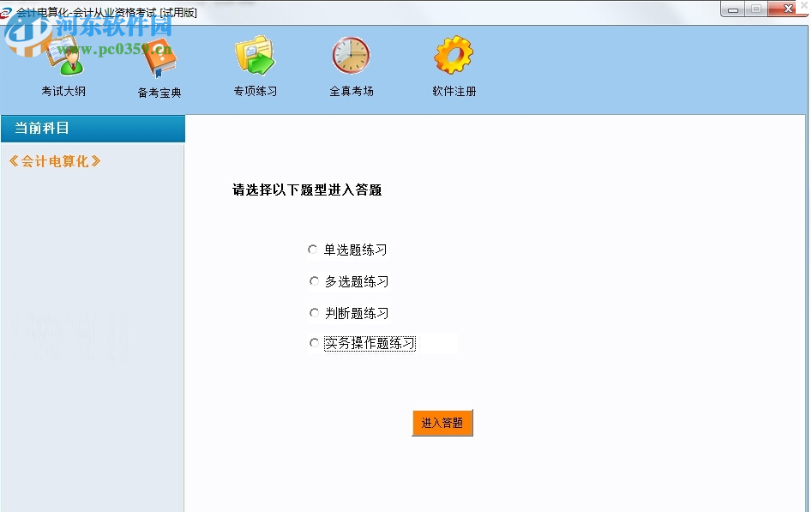812x512 pixels.
Task: Click the 软件注册 label
Action: (454, 91)
